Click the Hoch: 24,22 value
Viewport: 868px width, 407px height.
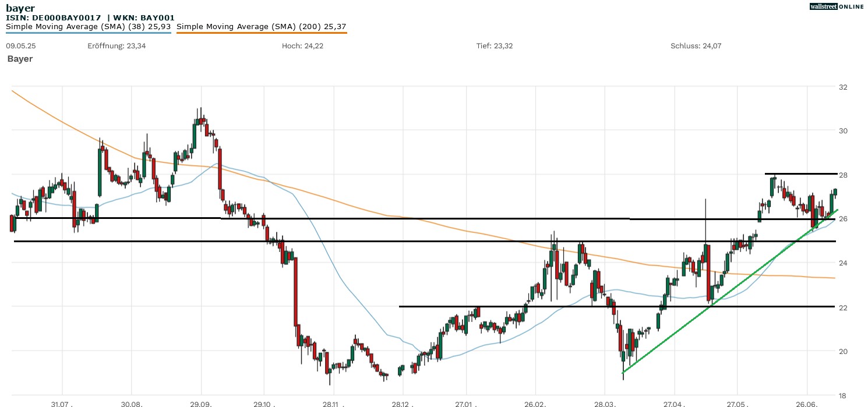(302, 45)
